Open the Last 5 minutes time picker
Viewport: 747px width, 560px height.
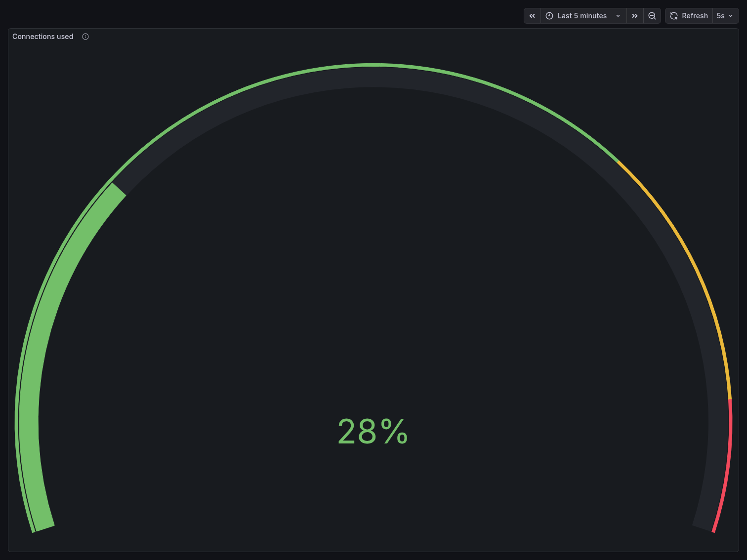tap(582, 16)
